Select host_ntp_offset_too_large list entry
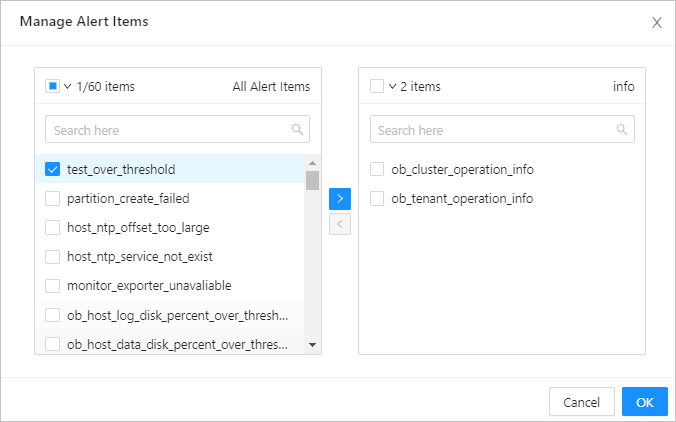Image resolution: width=676 pixels, height=422 pixels. tap(138, 228)
